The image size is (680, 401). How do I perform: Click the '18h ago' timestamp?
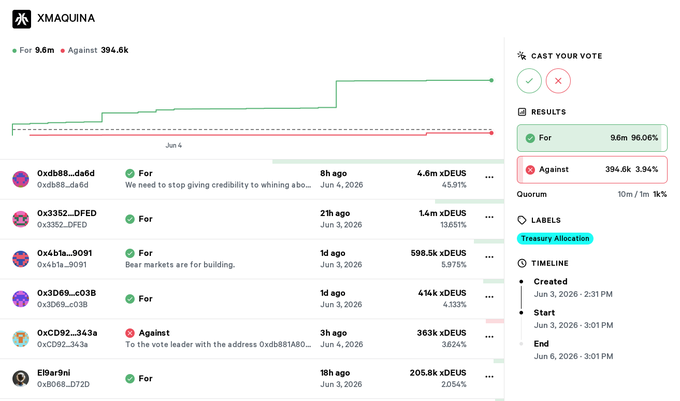click(x=335, y=372)
